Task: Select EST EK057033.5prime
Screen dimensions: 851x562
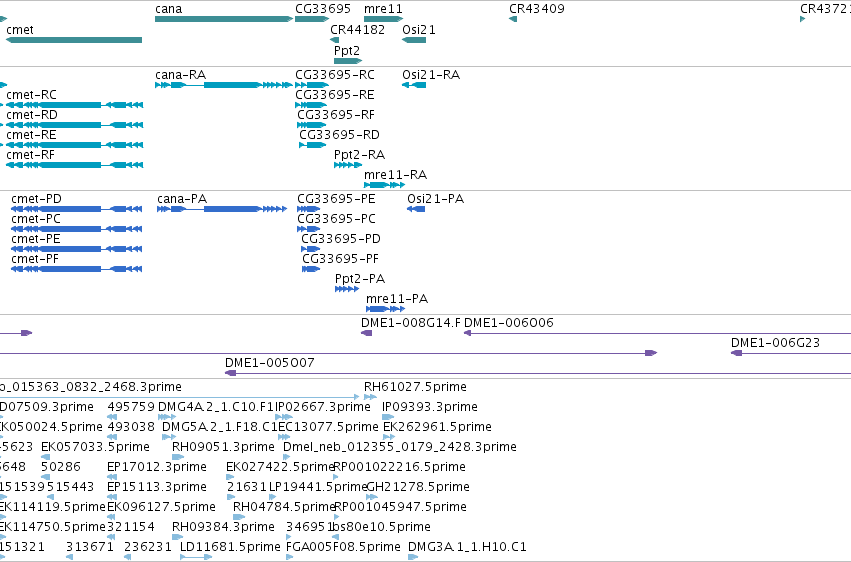Action: click(46, 457)
